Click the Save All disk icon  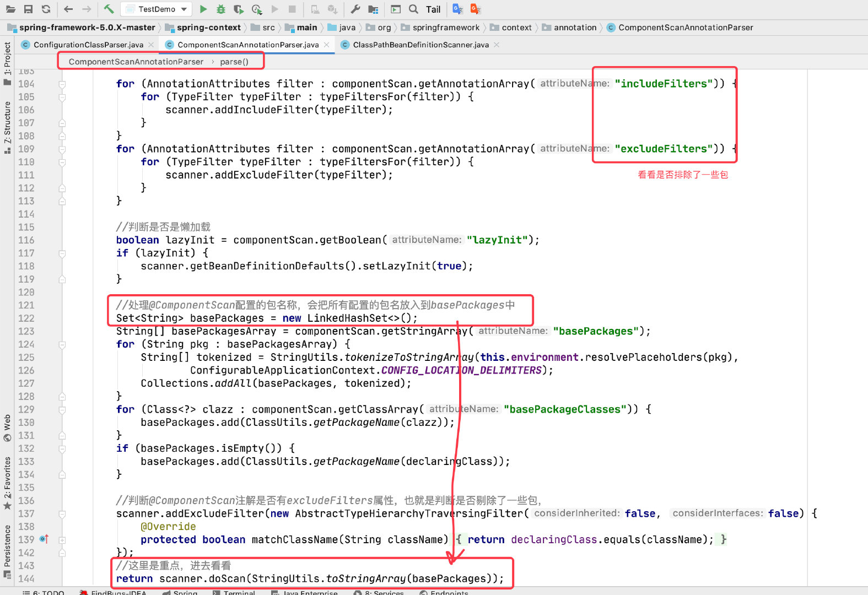point(28,9)
